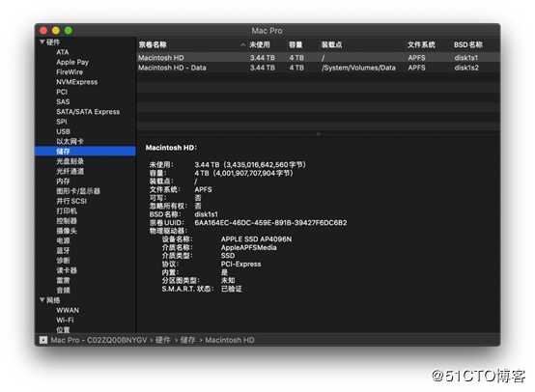Image resolution: width=535 pixels, height=392 pixels.
Task: Click the yellow minimize window button
Action: coord(56,31)
